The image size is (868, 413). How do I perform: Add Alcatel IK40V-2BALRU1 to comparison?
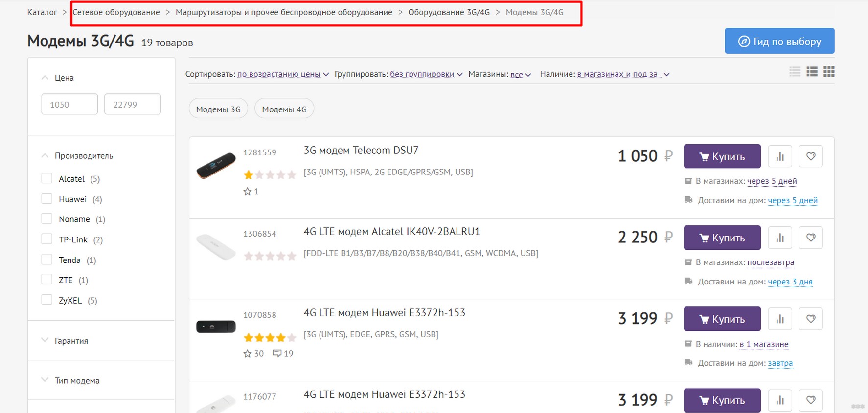click(x=780, y=238)
